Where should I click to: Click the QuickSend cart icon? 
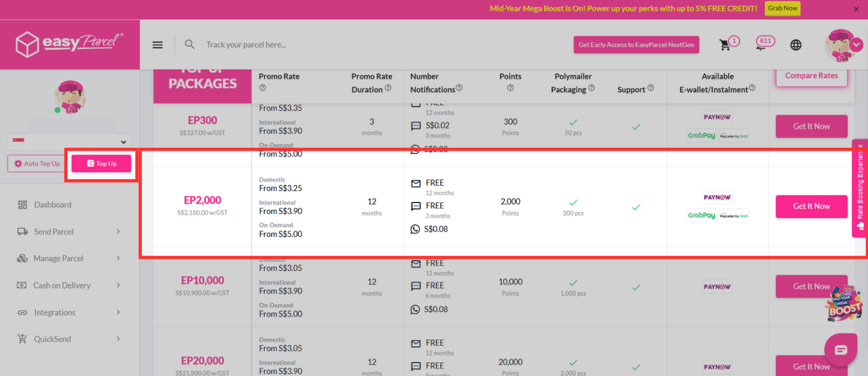click(22, 339)
